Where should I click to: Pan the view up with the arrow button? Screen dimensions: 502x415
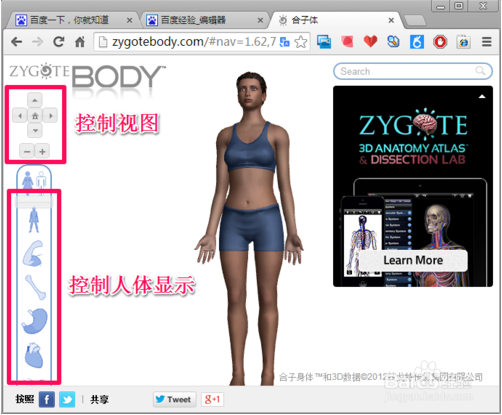[35, 100]
